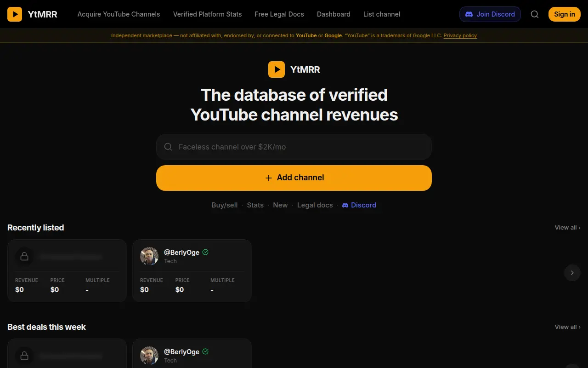This screenshot has width=588, height=368.
Task: Click verified checkmark next to @BerlyOge in Recently listed
Action: click(x=205, y=252)
